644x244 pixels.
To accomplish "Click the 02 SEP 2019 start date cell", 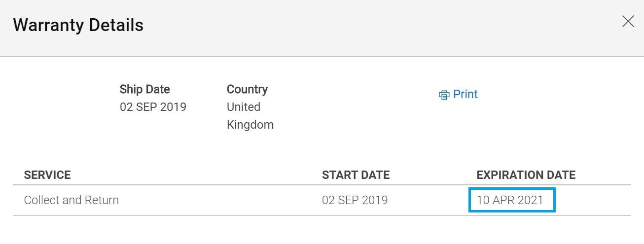I will tap(355, 200).
